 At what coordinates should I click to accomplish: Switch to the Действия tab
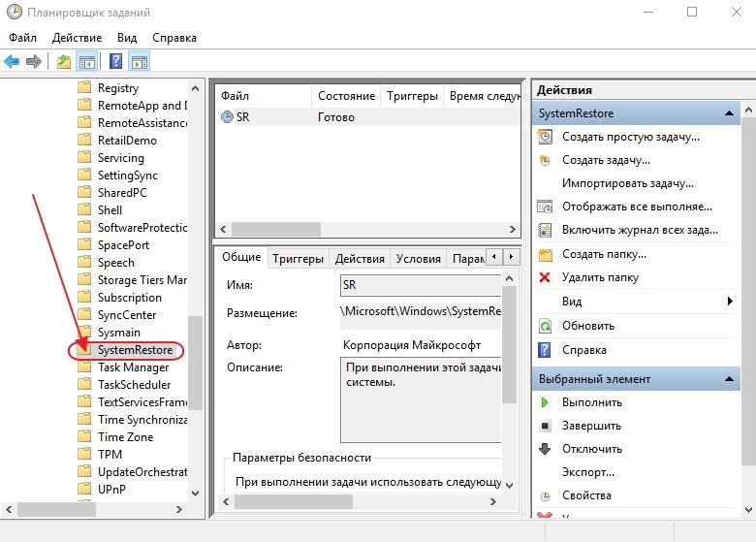(360, 259)
